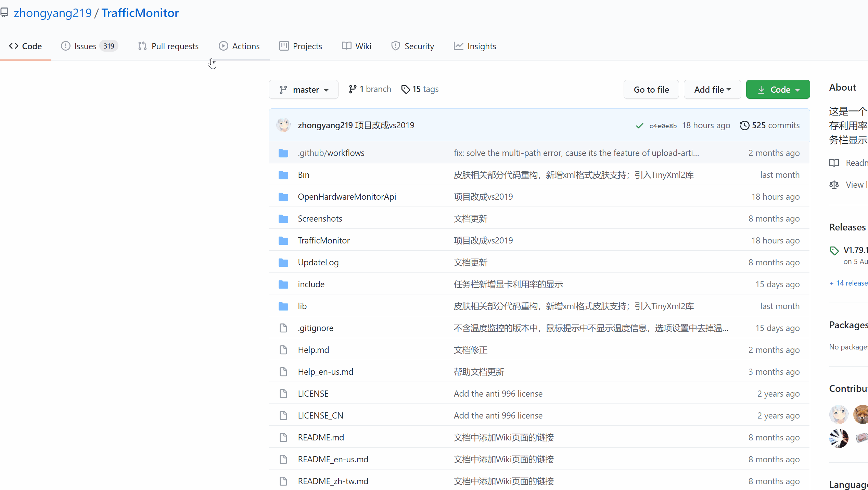
Task: Switch to the Pull requests tab
Action: (168, 46)
